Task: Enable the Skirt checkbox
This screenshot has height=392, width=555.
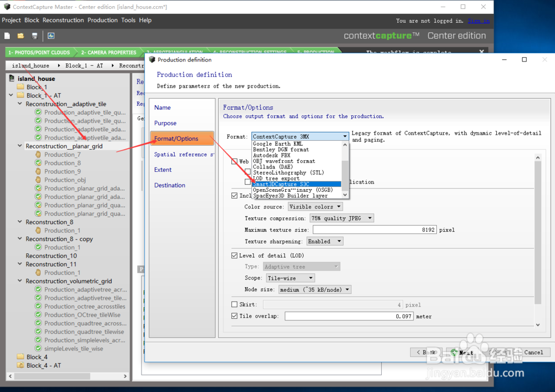Action: point(234,304)
